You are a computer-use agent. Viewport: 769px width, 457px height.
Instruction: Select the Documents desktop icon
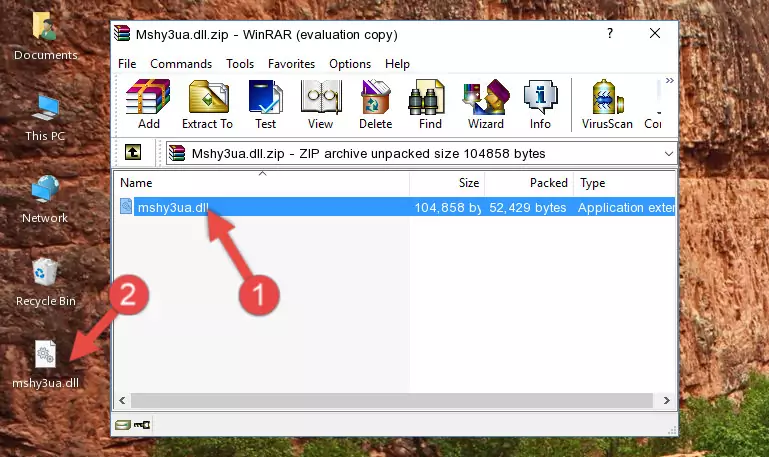tap(45, 36)
